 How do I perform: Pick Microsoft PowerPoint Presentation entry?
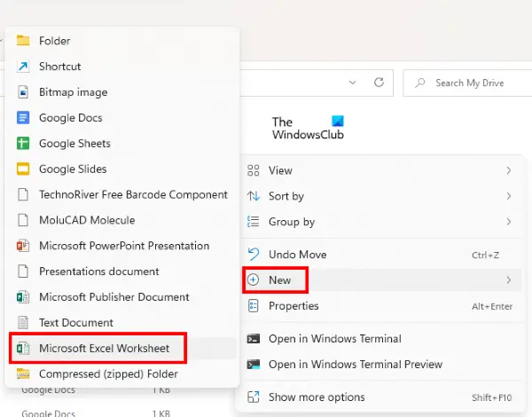(122, 246)
